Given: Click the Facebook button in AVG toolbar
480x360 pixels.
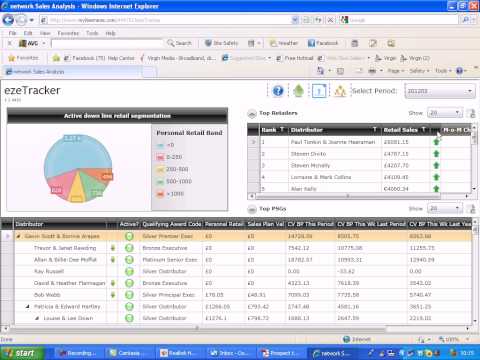Looking at the screenshot, I should (323, 43).
